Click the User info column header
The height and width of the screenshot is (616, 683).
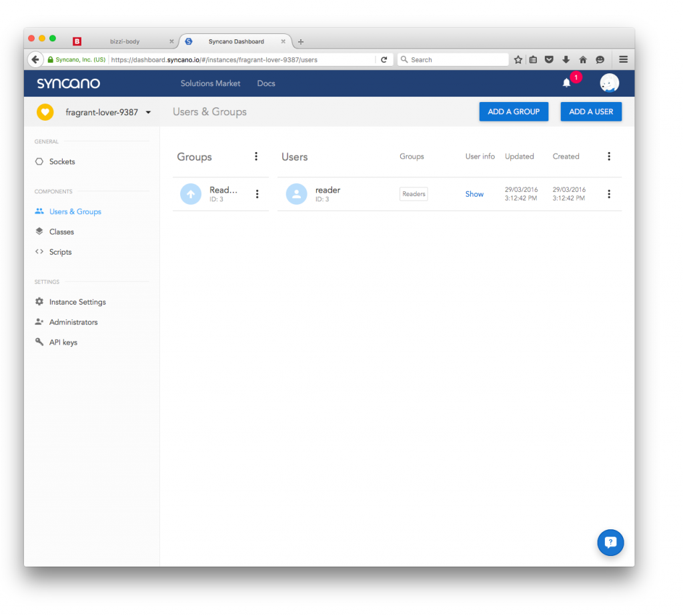[480, 156]
